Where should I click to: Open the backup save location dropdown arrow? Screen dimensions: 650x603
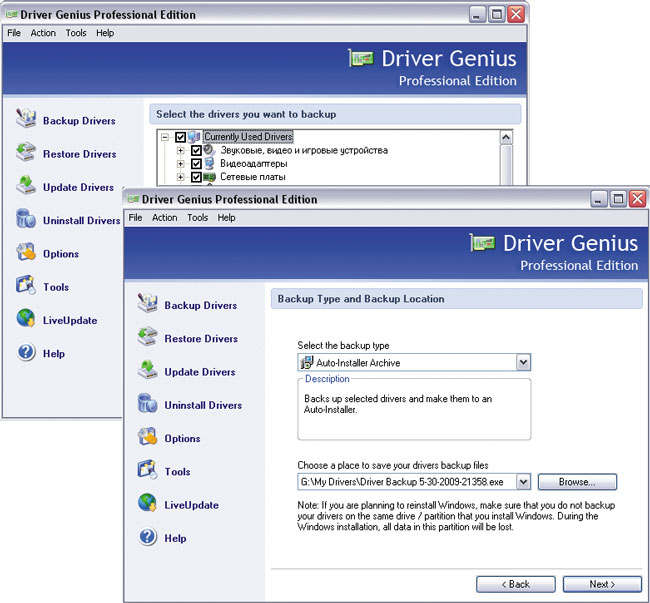coord(523,482)
